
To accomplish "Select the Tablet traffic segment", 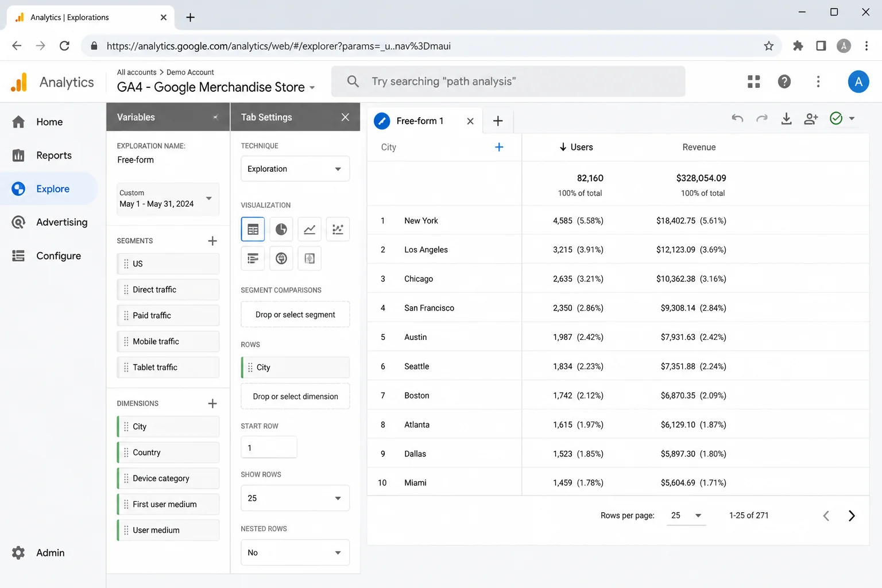I will [168, 367].
